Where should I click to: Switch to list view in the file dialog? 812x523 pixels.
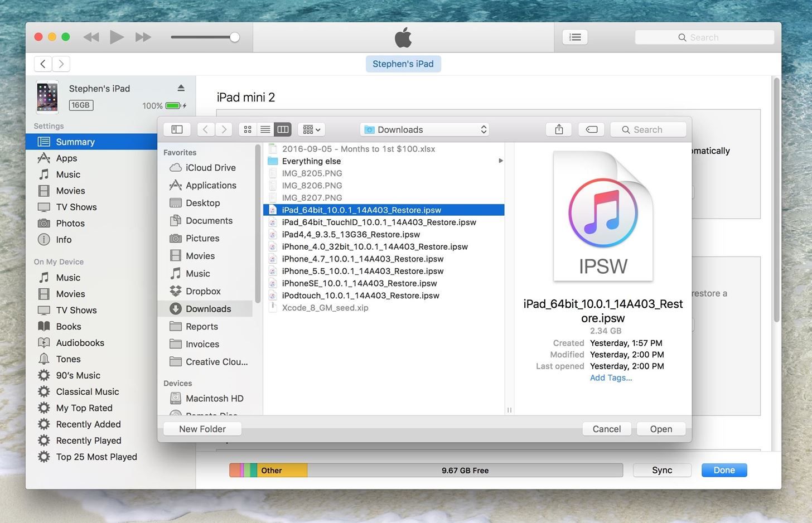pyautogui.click(x=264, y=129)
